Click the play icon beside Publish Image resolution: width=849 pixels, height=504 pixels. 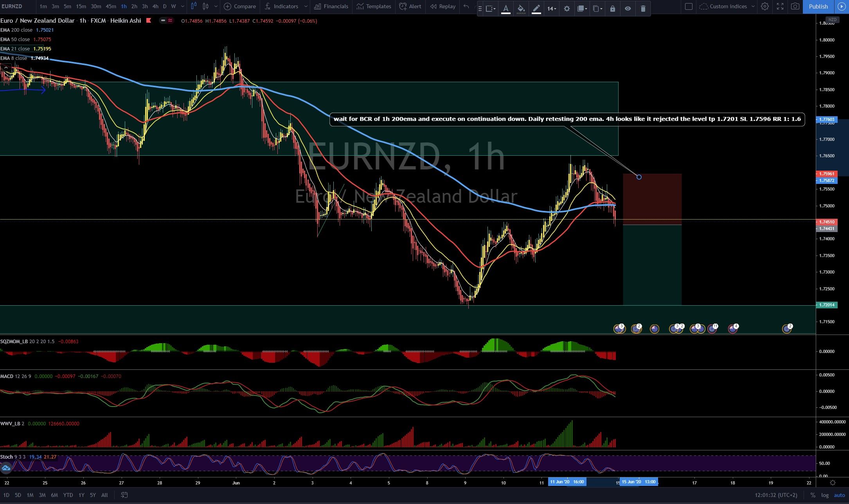(841, 6)
